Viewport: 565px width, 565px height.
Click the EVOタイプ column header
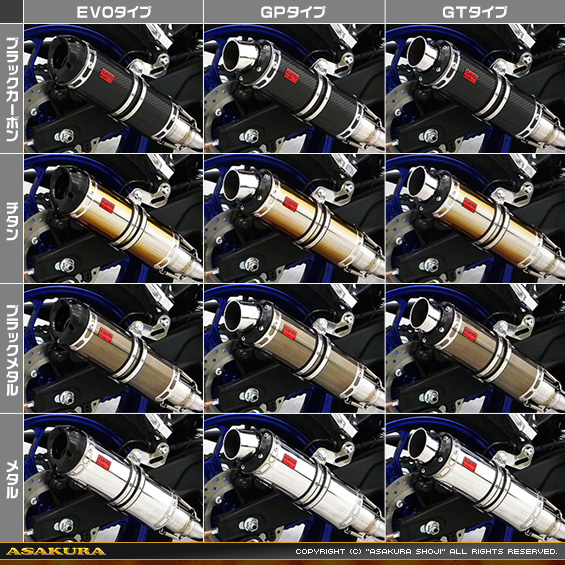pyautogui.click(x=114, y=12)
